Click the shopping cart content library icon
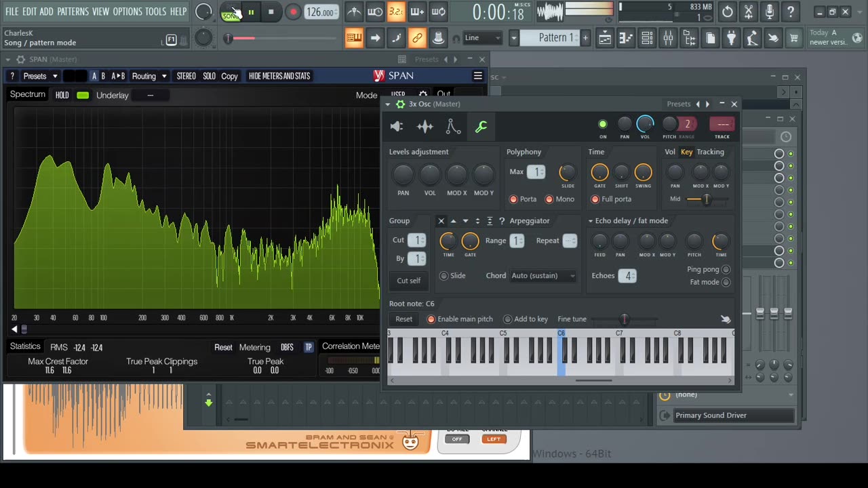The height and width of the screenshot is (488, 868). (x=793, y=38)
